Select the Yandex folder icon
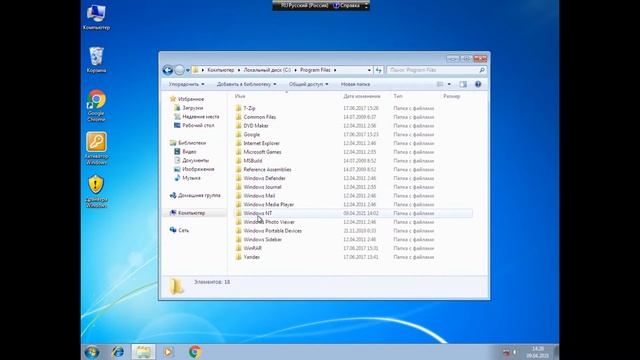 238,257
